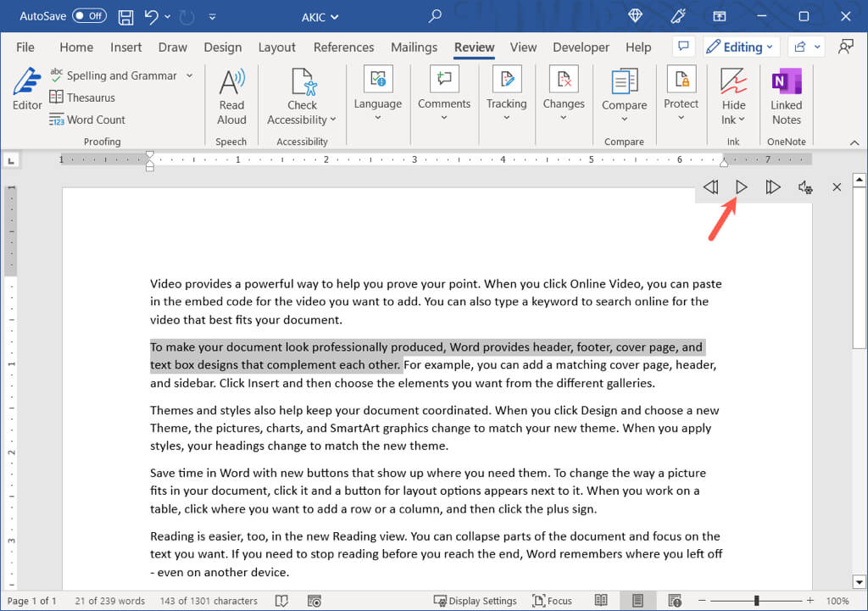This screenshot has width=868, height=611.
Task: Switch to the References tab
Action: (x=343, y=47)
